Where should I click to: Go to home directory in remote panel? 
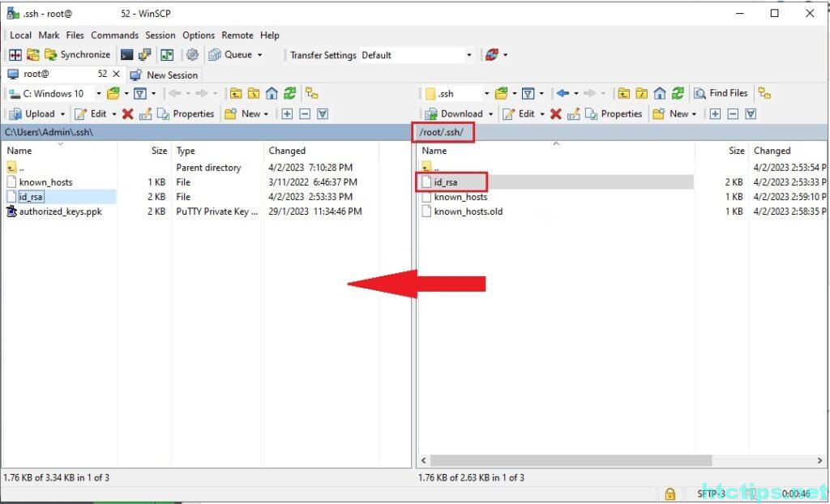coord(660,94)
